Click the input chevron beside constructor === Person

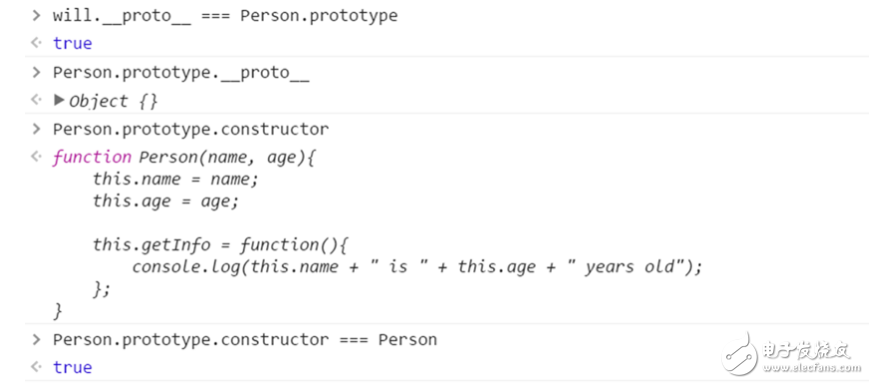pos(36,339)
